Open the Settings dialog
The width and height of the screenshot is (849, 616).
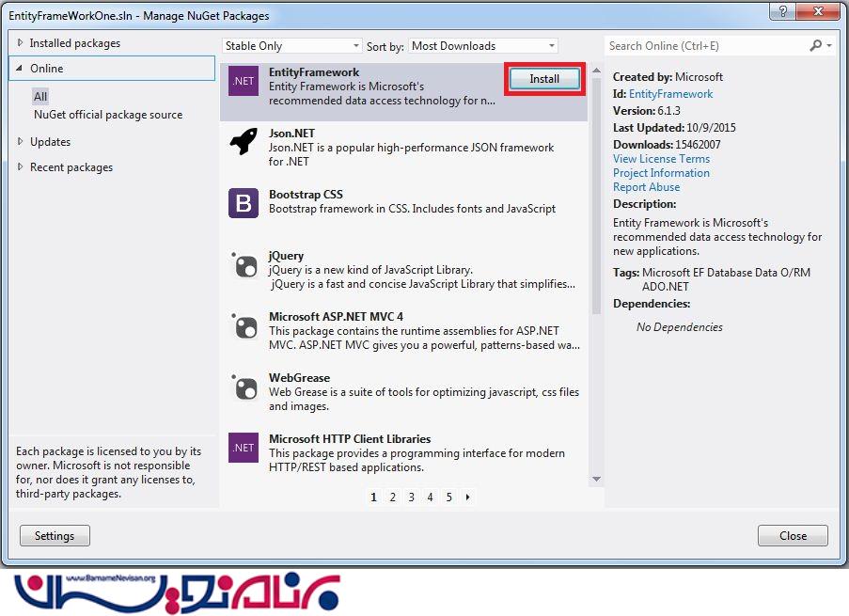coord(55,535)
